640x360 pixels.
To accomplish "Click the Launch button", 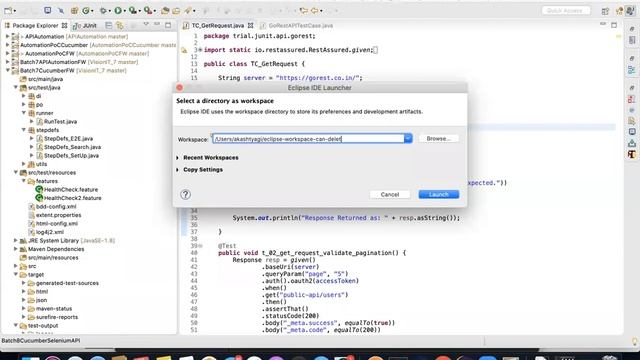I will (439, 195).
